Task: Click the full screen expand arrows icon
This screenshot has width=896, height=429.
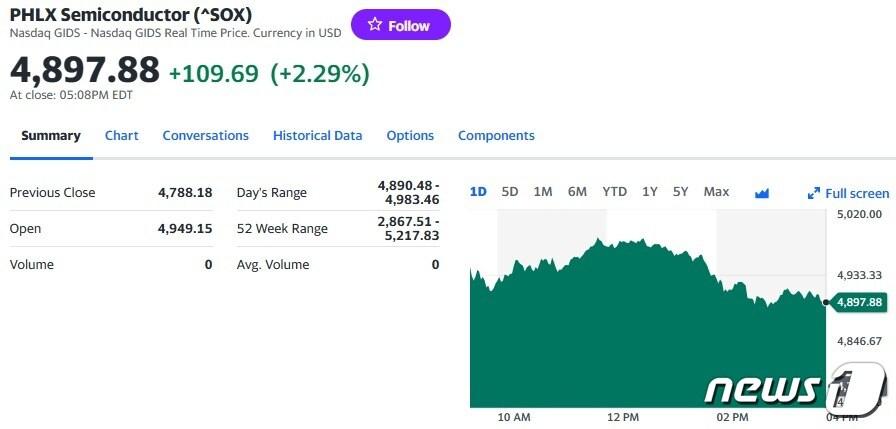Action: point(814,193)
